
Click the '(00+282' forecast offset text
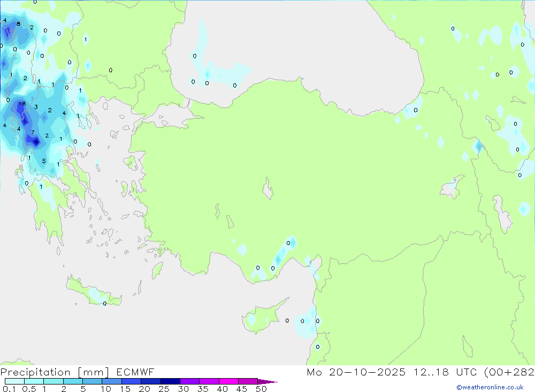(509, 372)
